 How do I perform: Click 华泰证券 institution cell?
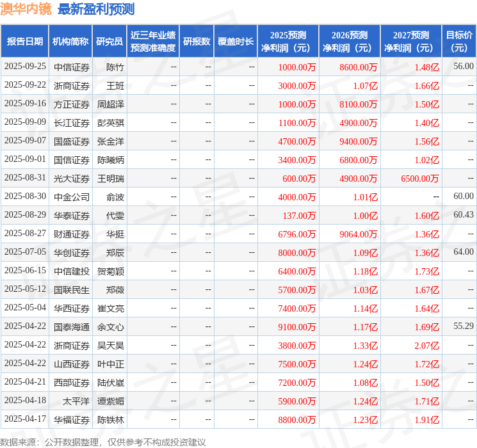pyautogui.click(x=72, y=216)
